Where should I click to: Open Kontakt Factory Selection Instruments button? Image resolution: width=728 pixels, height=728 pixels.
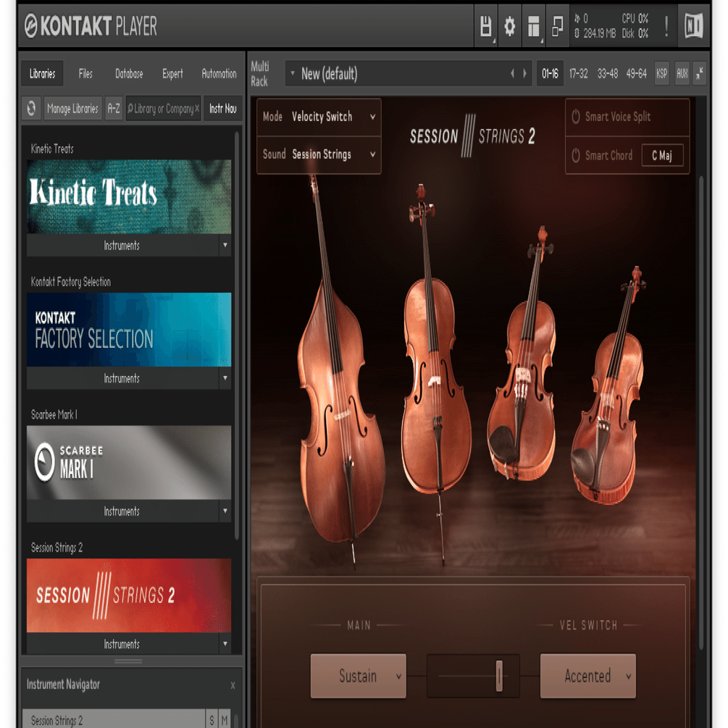[x=122, y=378]
